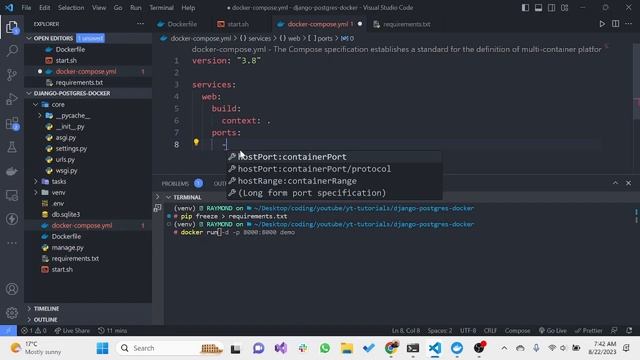This screenshot has width=640, height=360.
Task: Open the Accounts menu
Action: tap(12, 289)
